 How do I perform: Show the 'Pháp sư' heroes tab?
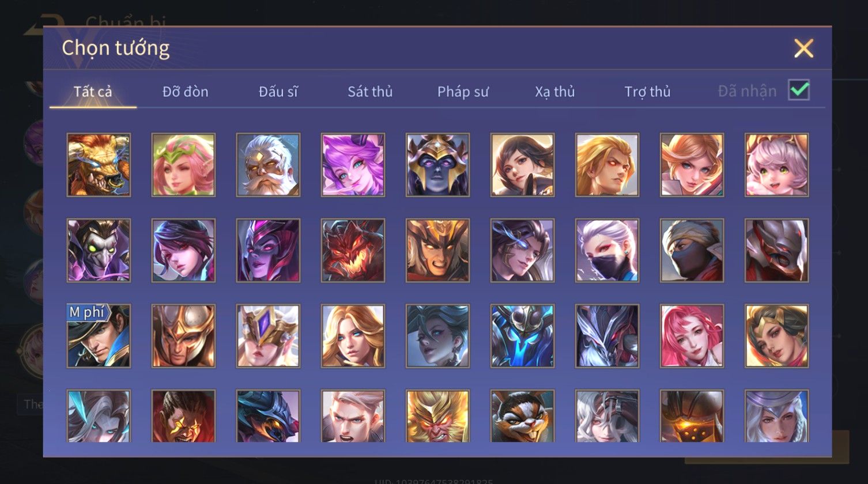[x=463, y=92]
